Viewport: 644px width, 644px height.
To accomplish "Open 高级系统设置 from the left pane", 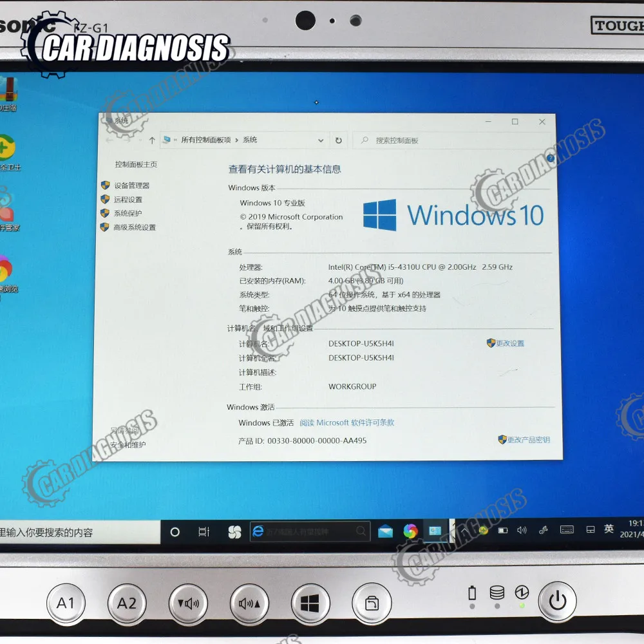I will click(135, 227).
